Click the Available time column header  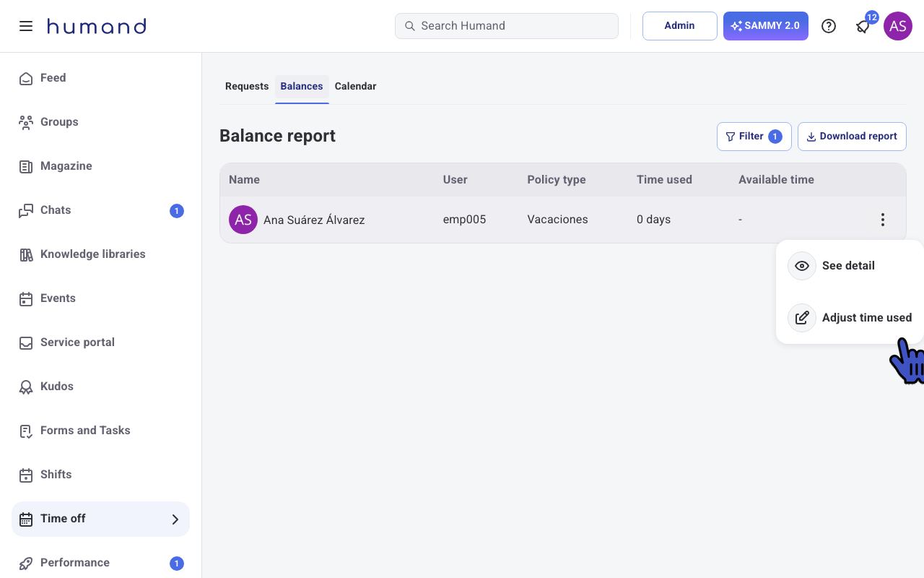pyautogui.click(x=776, y=180)
